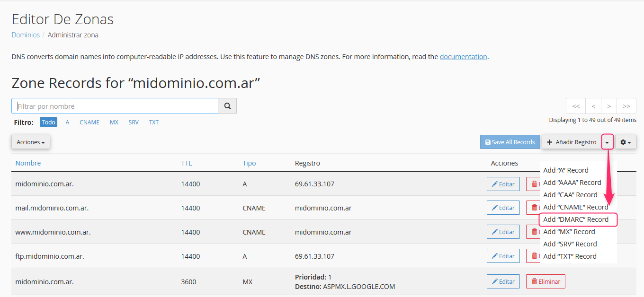Choose Add "TXT" Record option
The height and width of the screenshot is (297, 644).
click(x=570, y=256)
